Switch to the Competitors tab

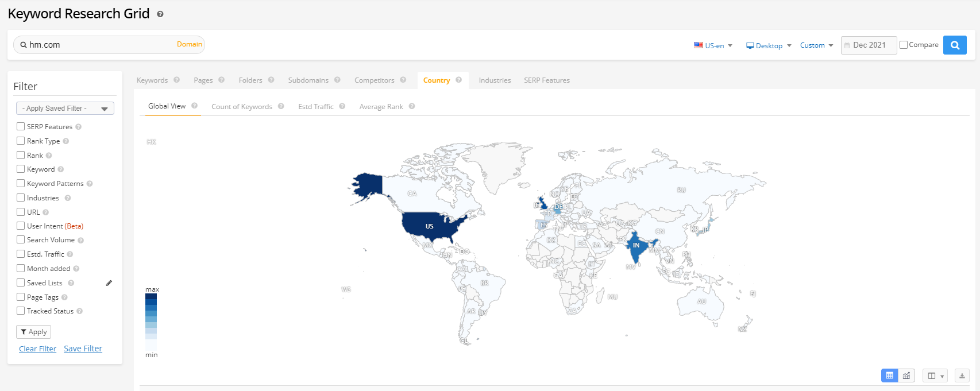click(x=374, y=80)
